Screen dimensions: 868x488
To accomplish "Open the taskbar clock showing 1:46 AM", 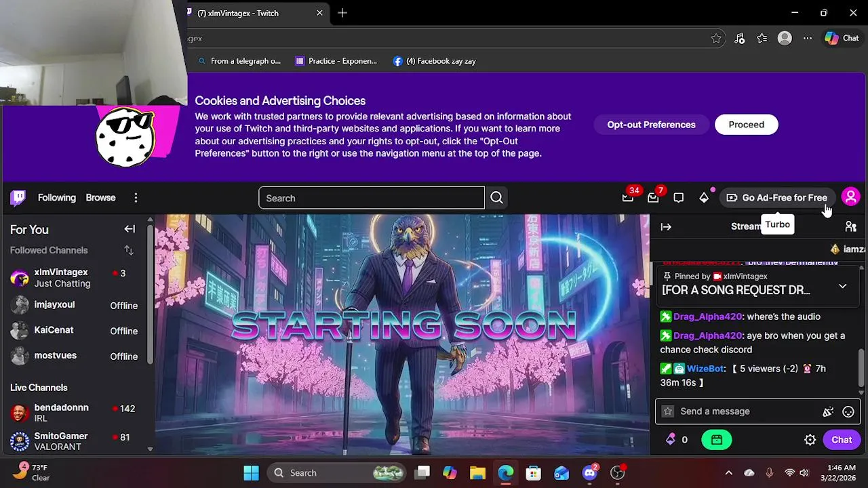I will pos(837,473).
